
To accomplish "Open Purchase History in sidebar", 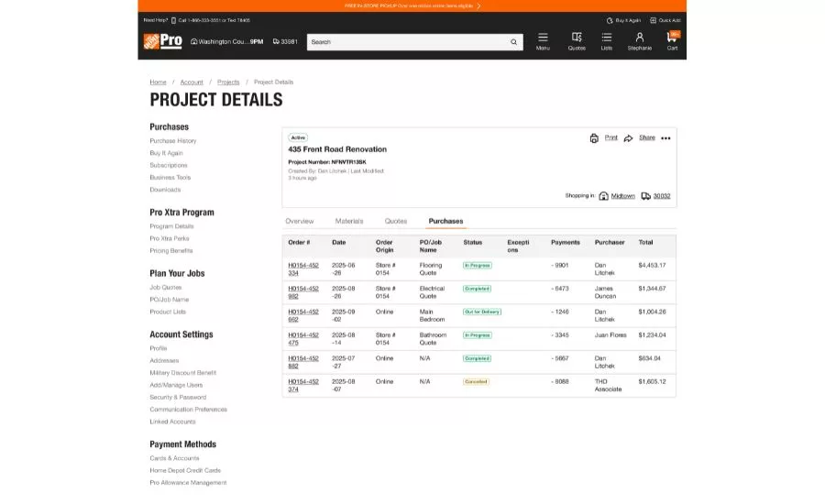I will 173,141.
